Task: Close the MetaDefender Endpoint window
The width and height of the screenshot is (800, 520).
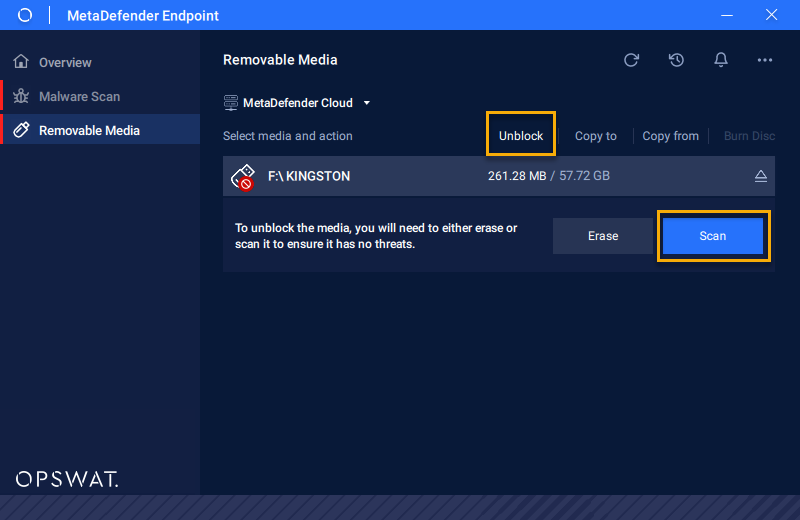Action: tap(771, 15)
